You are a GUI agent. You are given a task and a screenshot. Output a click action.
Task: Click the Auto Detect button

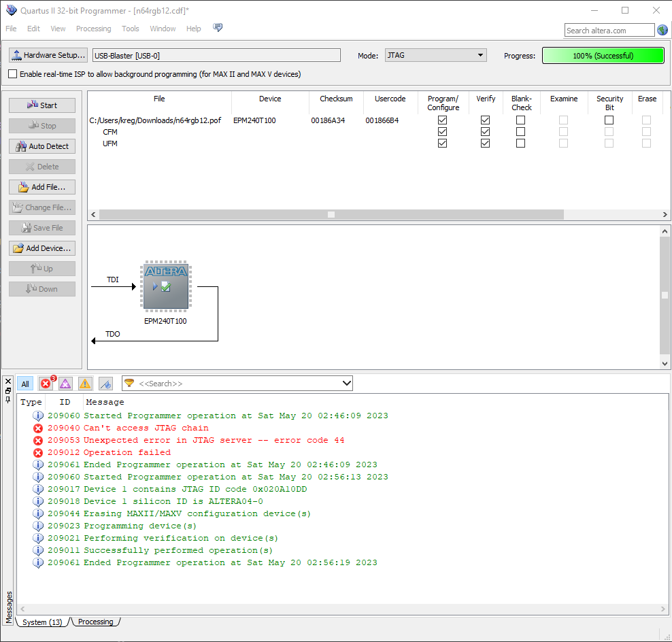(42, 146)
